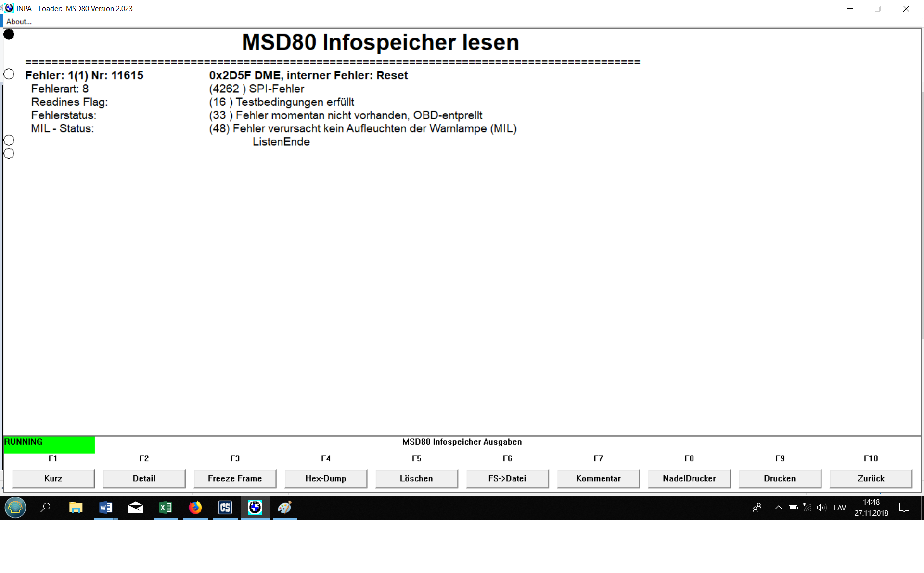
Task: Click the Freeze Frame button
Action: pos(235,478)
